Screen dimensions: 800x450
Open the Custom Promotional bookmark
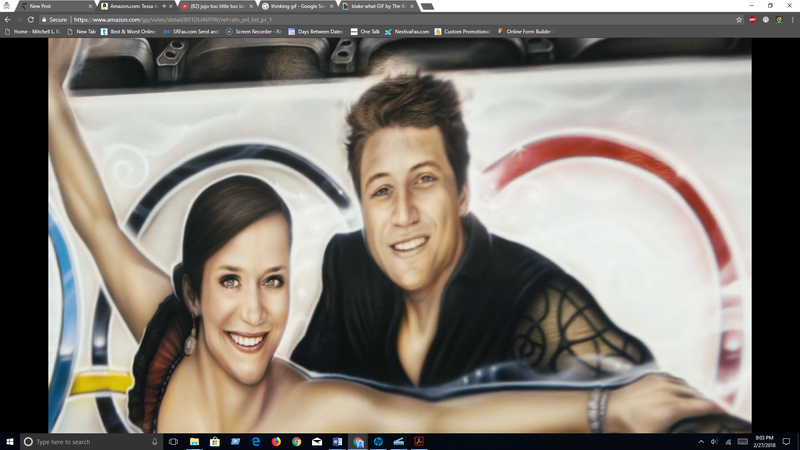click(462, 32)
